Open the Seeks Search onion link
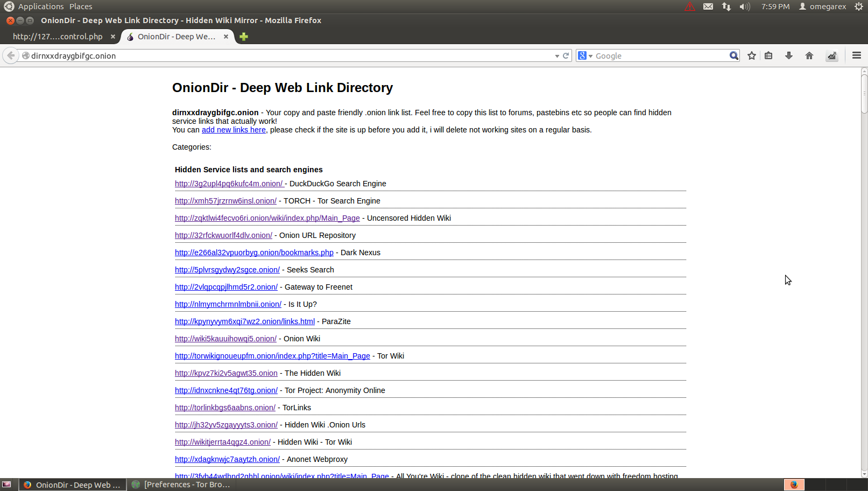This screenshot has height=491, width=868. (227, 270)
